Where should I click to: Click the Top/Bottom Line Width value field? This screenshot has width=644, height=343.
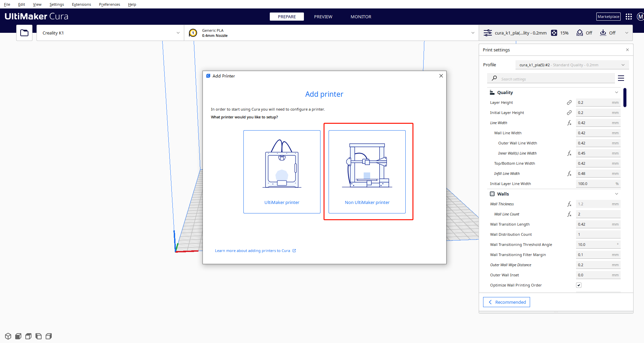click(598, 163)
